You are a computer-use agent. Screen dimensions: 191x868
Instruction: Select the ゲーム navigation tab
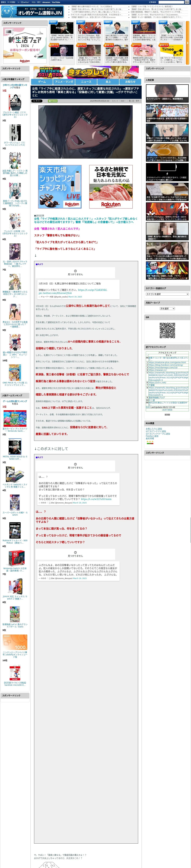42,82
